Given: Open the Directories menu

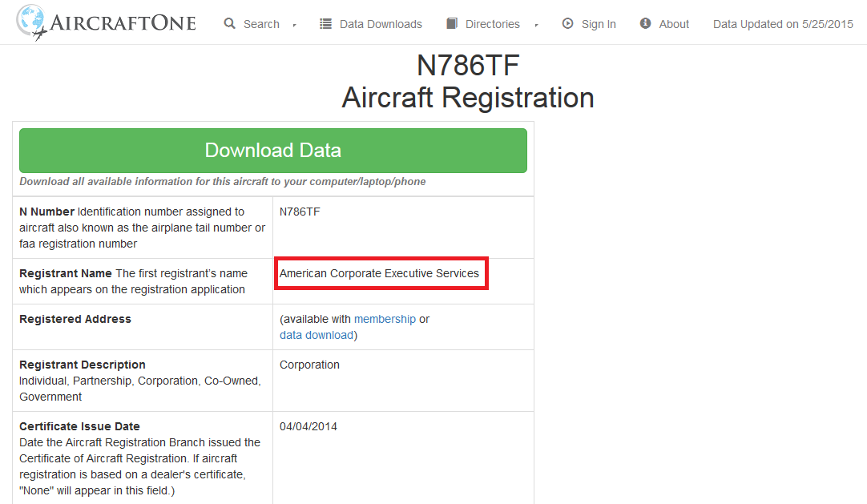Looking at the screenshot, I should click(x=493, y=24).
